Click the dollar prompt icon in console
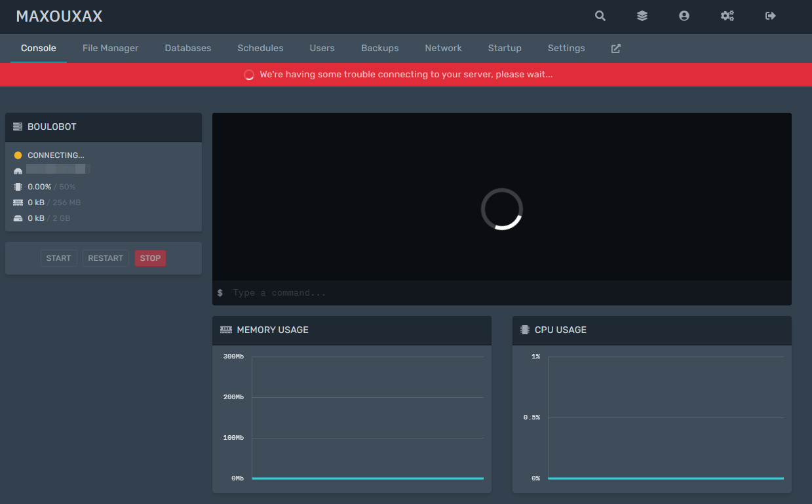 coord(220,293)
